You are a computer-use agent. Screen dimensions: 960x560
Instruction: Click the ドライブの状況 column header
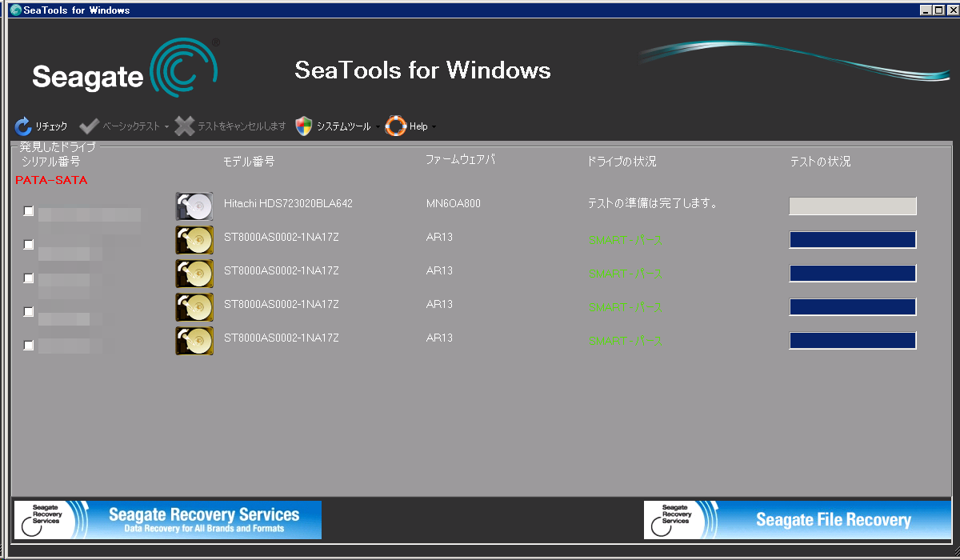pyautogui.click(x=622, y=162)
